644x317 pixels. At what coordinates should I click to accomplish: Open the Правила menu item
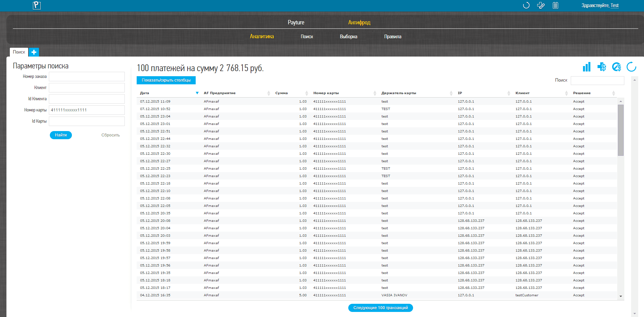[393, 37]
